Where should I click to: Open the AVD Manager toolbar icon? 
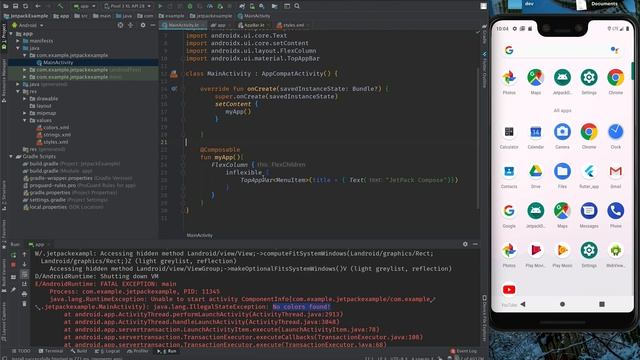252,6
